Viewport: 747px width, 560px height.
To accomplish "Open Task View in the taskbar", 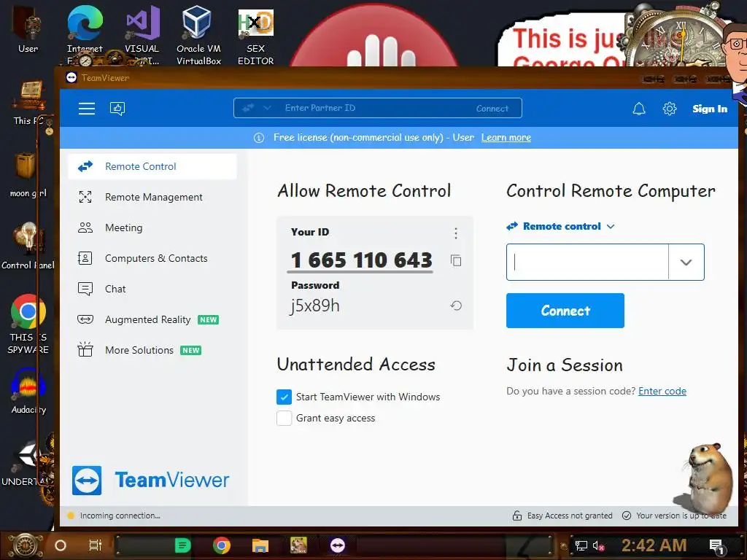I will coord(96,545).
